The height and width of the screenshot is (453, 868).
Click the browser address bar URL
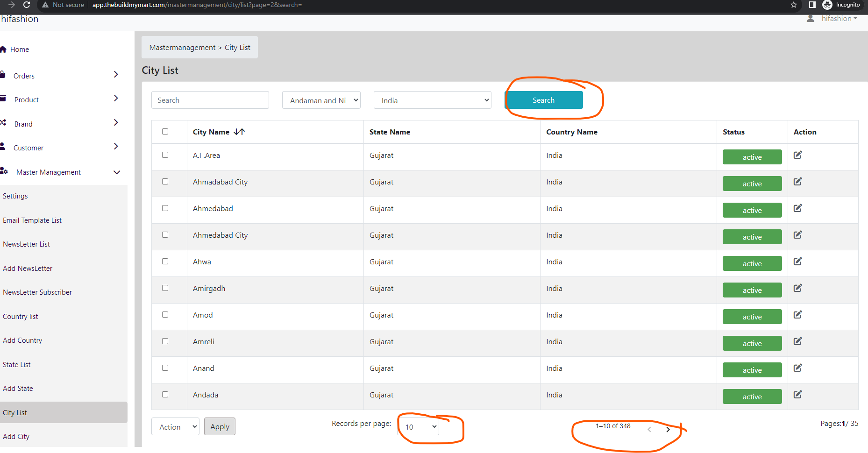(197, 5)
